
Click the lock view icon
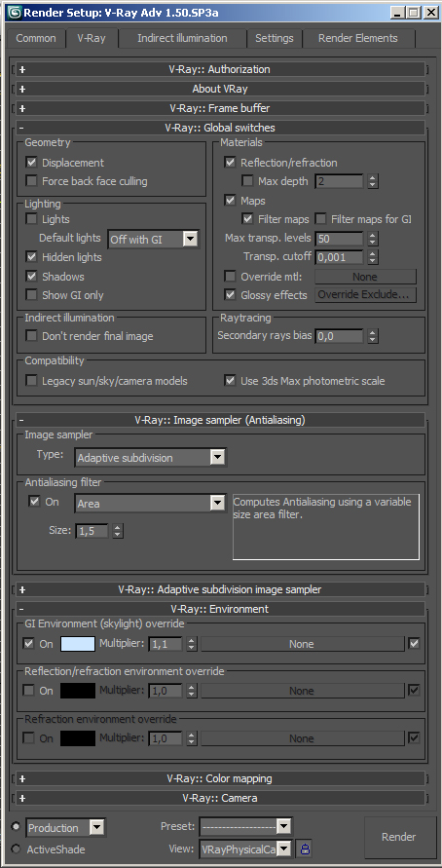(305, 849)
